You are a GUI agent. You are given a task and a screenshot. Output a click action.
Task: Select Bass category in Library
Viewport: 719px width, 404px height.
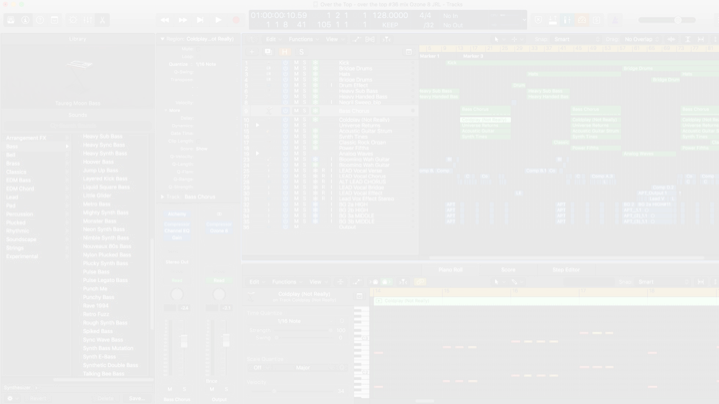(37, 146)
